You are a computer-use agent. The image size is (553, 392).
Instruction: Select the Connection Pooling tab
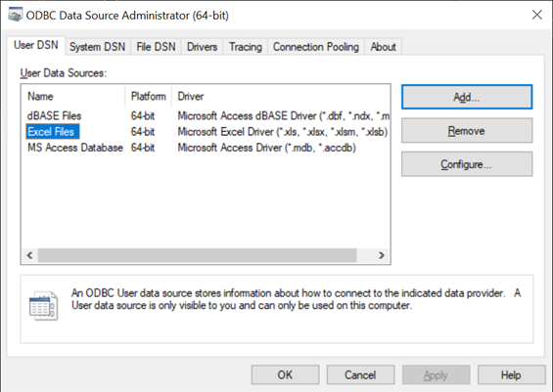[316, 47]
